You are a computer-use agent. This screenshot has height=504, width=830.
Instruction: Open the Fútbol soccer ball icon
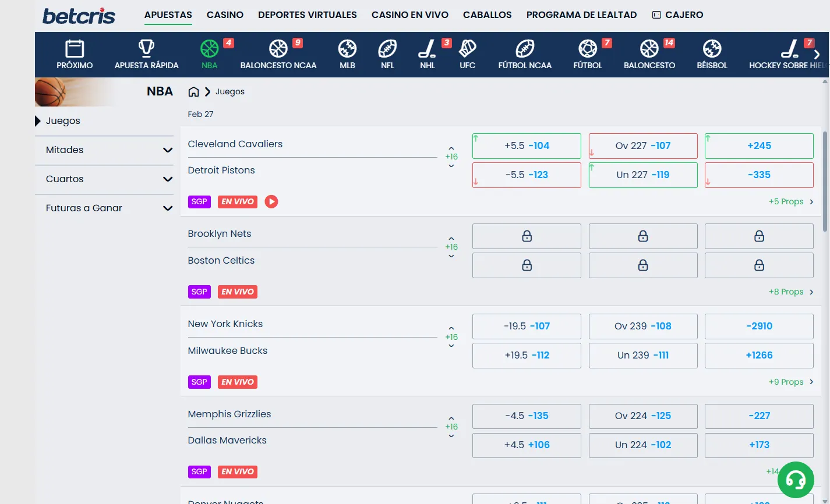point(587,49)
